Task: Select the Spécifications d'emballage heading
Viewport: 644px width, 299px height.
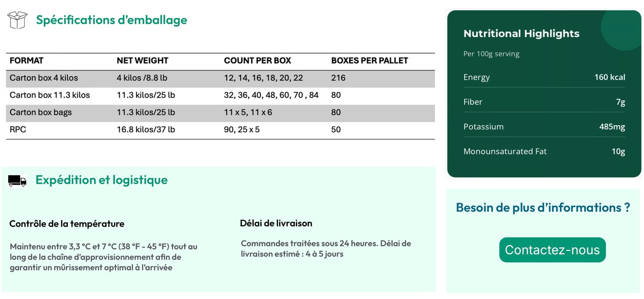Action: click(111, 20)
